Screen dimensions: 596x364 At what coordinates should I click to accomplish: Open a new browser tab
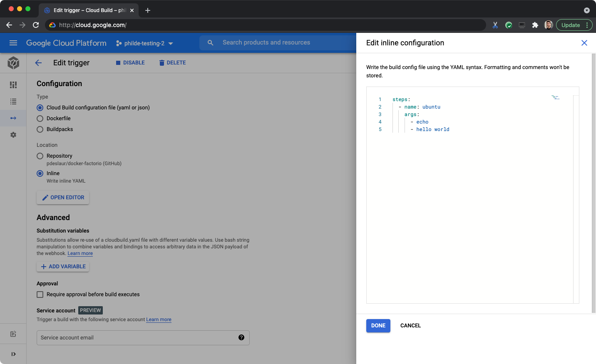point(148,10)
